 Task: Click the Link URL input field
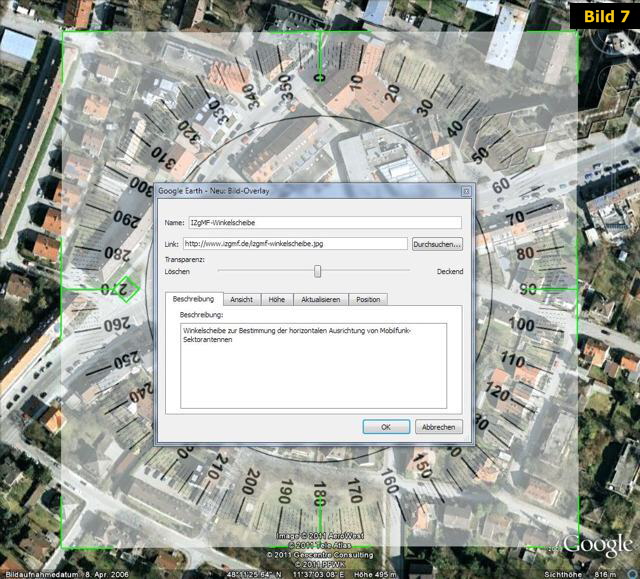[295, 244]
